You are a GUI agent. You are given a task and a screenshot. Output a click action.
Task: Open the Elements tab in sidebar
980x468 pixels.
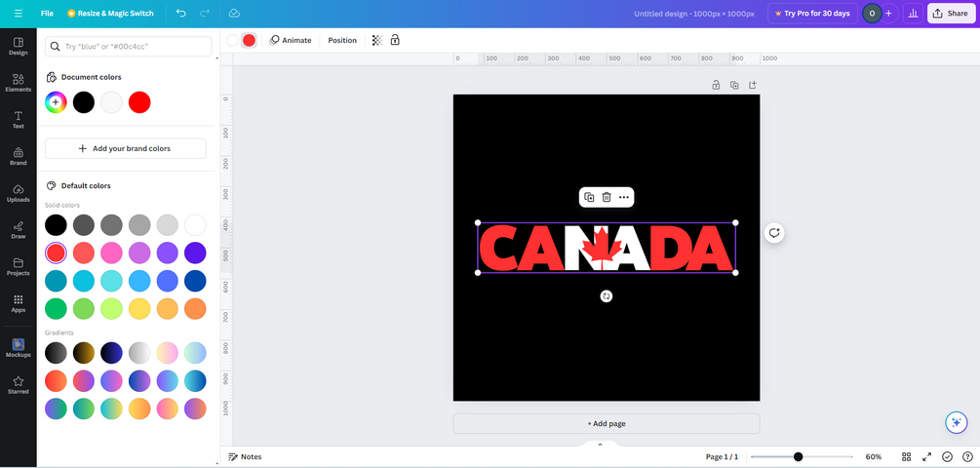(19, 83)
